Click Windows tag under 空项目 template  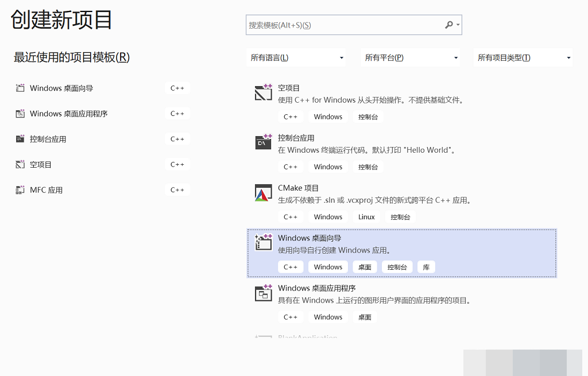(328, 117)
